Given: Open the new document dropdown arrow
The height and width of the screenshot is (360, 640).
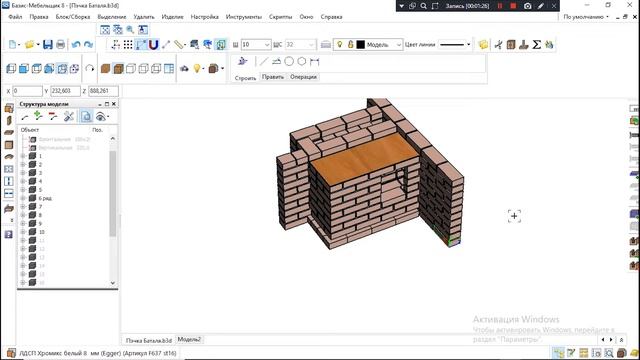Looking at the screenshot, I should click(x=19, y=44).
